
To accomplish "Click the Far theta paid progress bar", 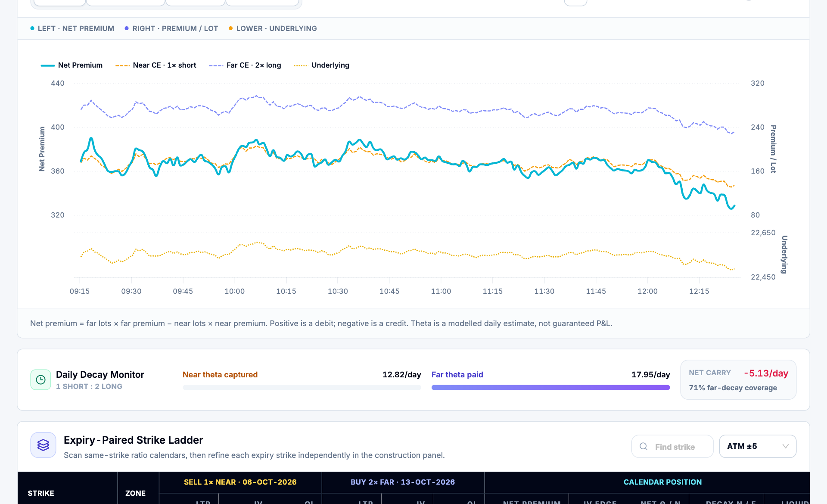I will point(550,387).
